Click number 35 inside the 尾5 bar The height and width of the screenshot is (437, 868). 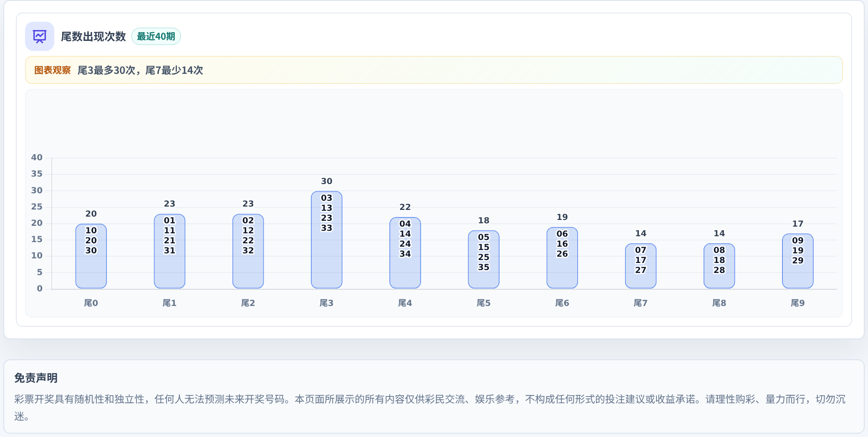[484, 267]
